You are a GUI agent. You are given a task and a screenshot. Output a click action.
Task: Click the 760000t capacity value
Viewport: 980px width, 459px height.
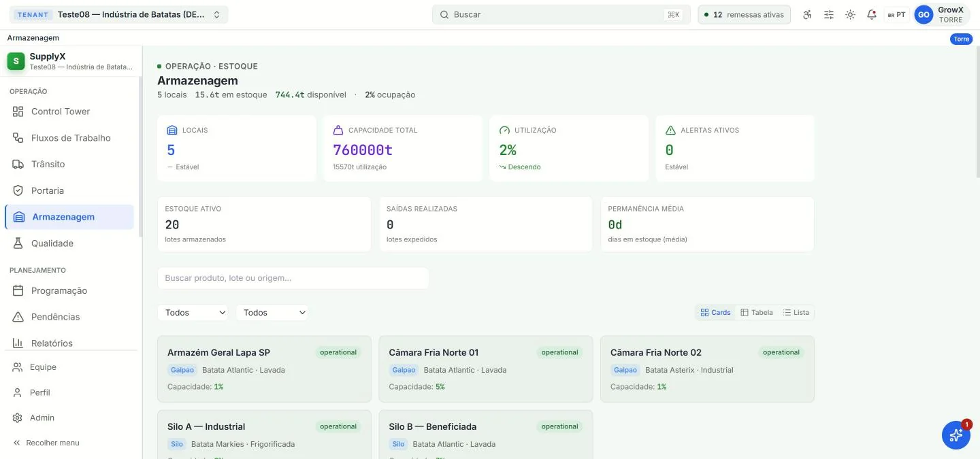click(x=363, y=150)
